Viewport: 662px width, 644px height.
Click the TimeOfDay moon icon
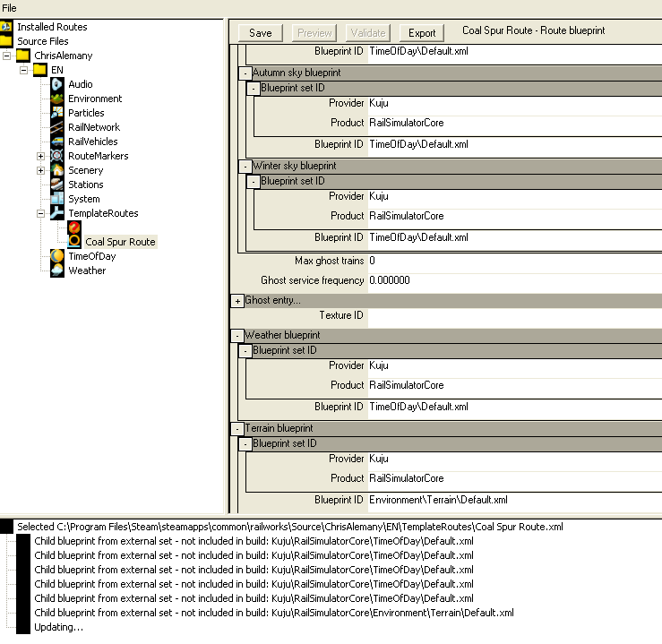[57, 256]
